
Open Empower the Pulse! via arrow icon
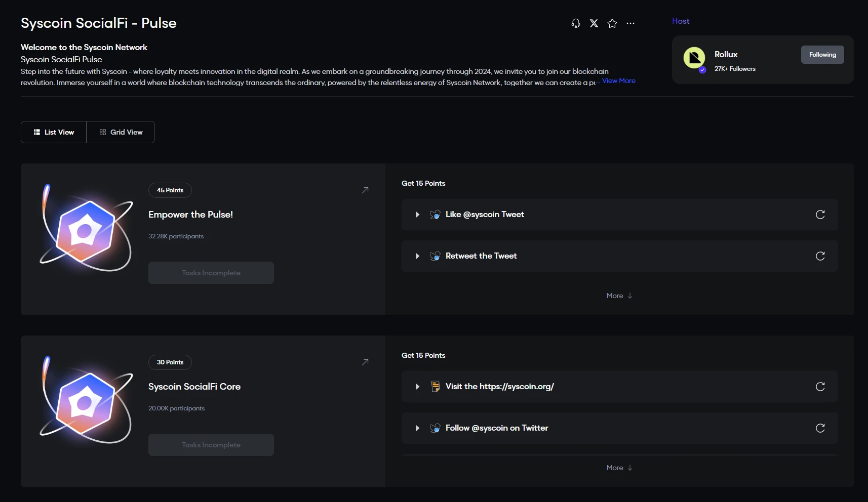365,190
